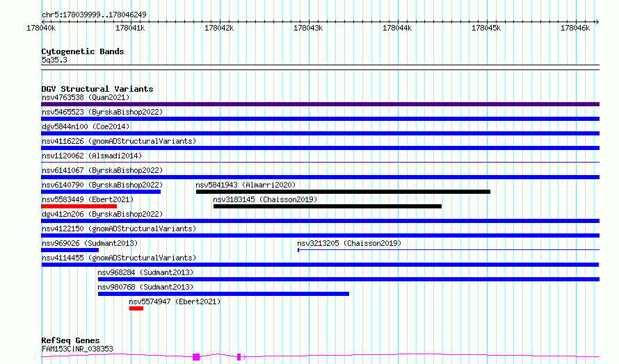The image size is (619, 364).
Task: Click the nsv1120062 (Alsmadi2014) label
Action: coord(92,156)
